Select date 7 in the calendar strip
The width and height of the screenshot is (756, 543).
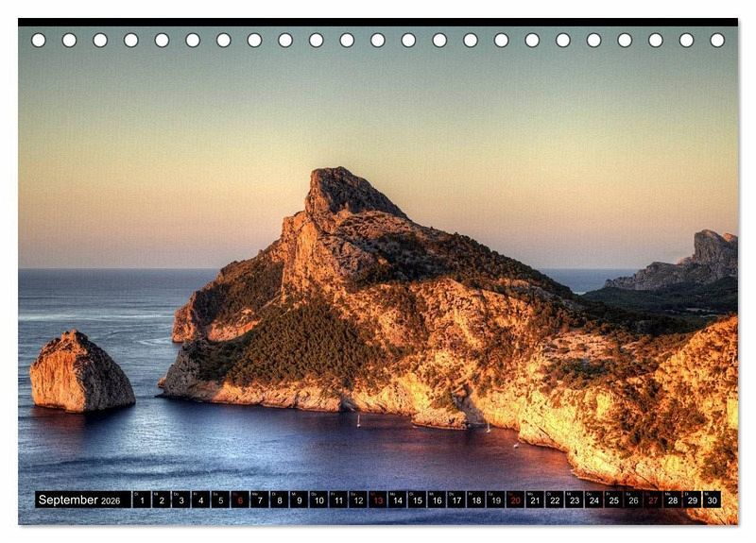point(260,500)
